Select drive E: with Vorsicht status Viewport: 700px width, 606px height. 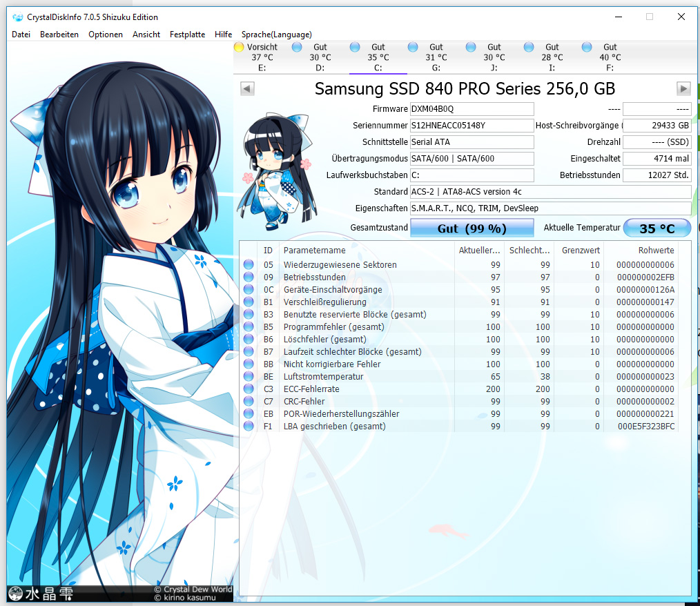tap(262, 57)
